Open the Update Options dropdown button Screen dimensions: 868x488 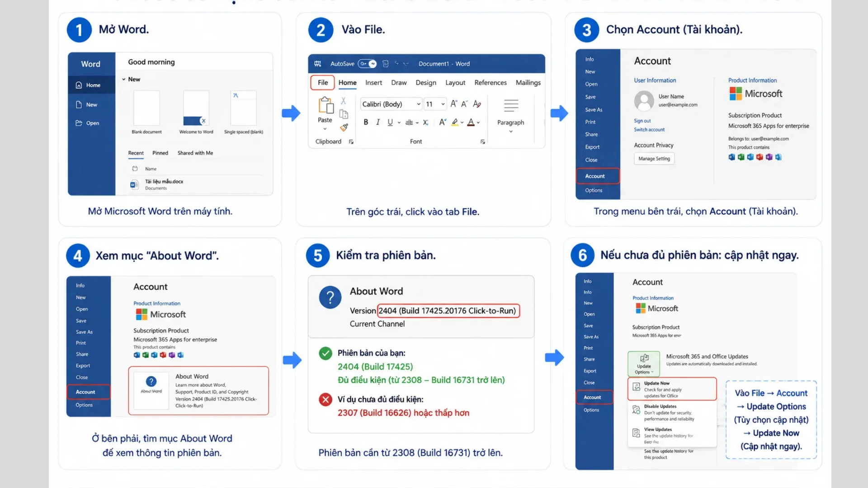(644, 364)
